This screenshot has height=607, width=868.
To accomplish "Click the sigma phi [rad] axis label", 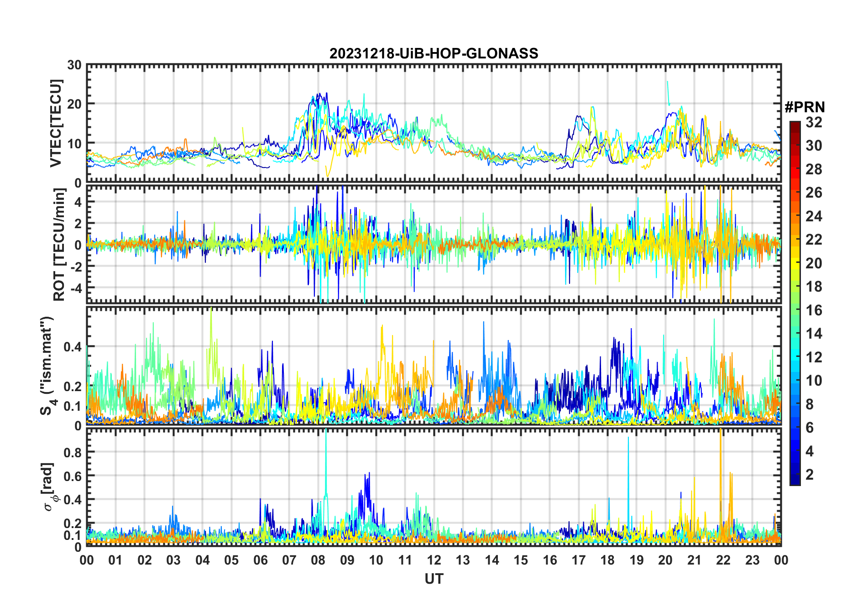I will [x=48, y=487].
